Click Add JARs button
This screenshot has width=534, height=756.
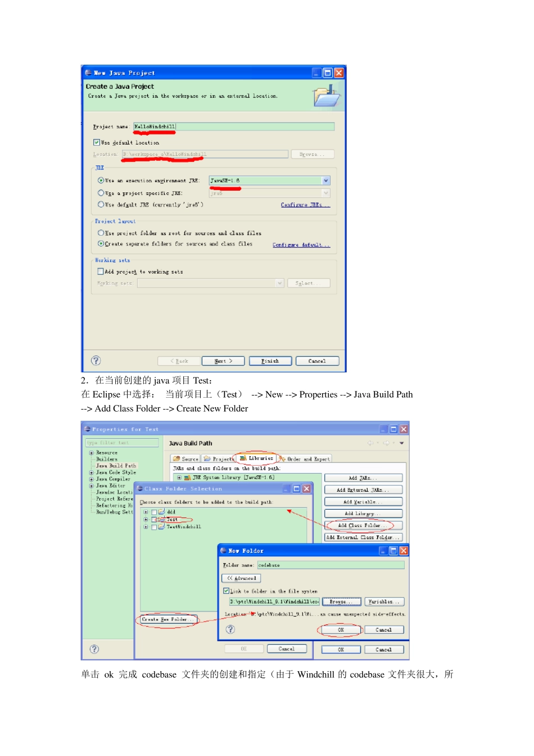coord(364,478)
